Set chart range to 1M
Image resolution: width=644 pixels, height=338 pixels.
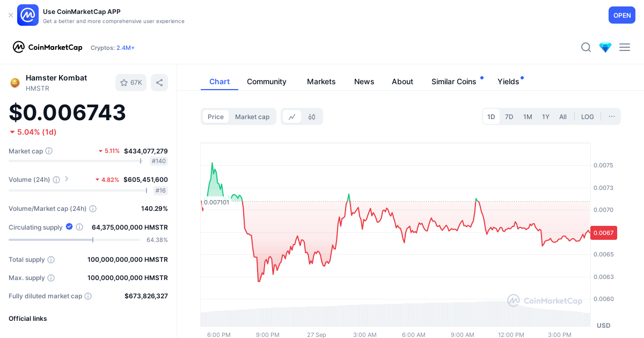(528, 116)
